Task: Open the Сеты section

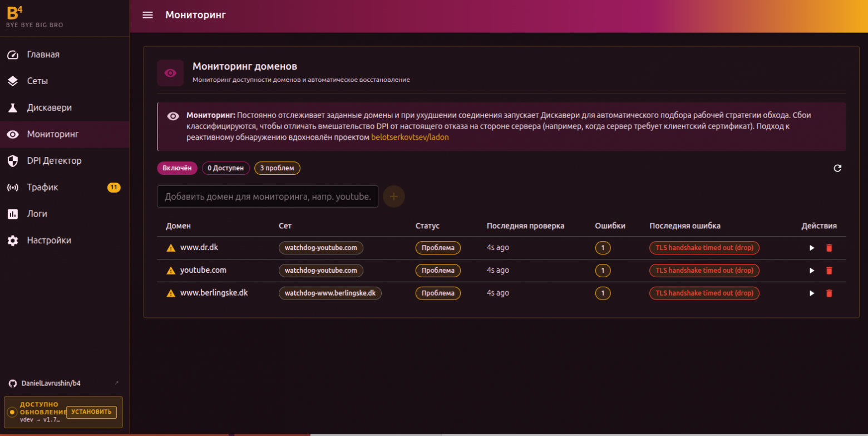Action: pos(65,81)
